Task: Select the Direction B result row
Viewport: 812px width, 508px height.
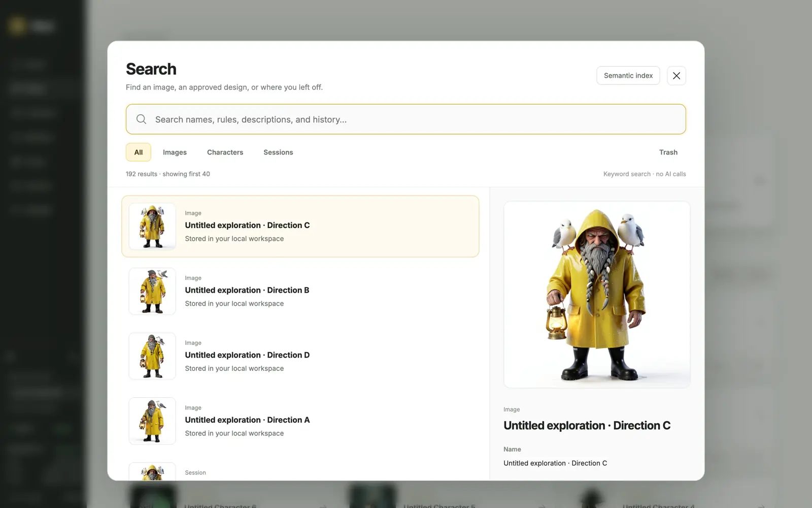Action: [300, 291]
